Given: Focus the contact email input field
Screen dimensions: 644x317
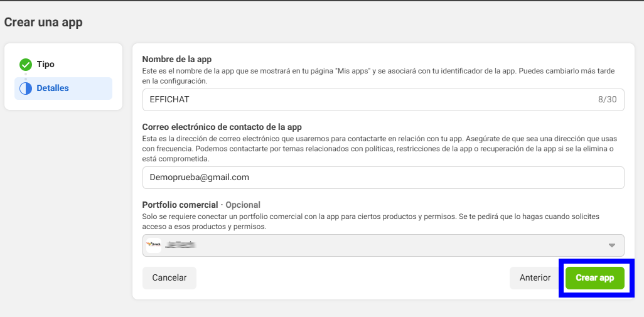Looking at the screenshot, I should coord(383,178).
